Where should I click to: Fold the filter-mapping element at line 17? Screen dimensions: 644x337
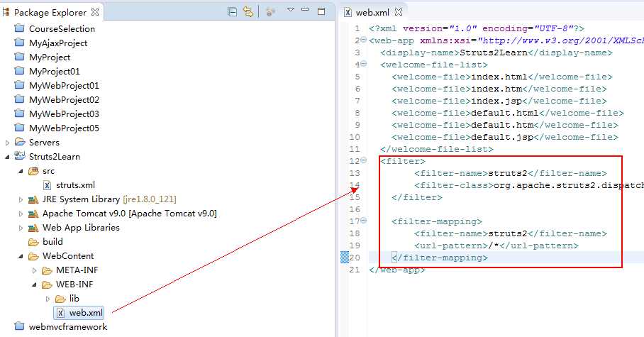click(x=363, y=221)
